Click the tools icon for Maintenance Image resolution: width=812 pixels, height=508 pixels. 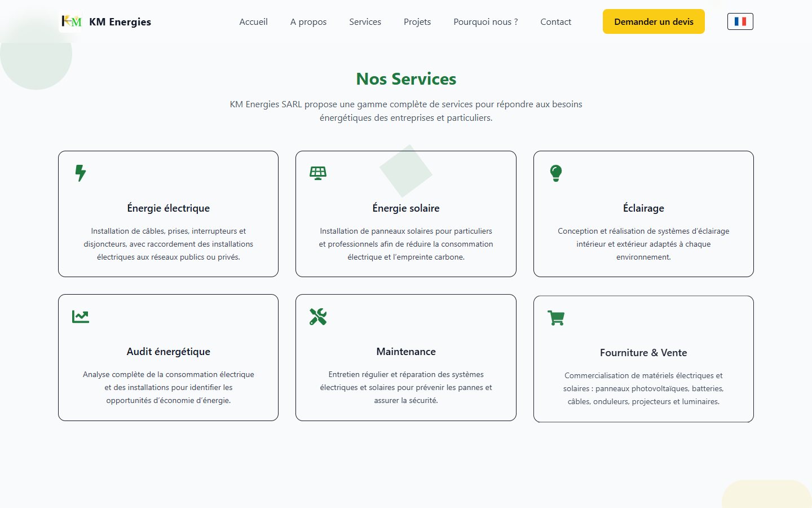tap(318, 316)
